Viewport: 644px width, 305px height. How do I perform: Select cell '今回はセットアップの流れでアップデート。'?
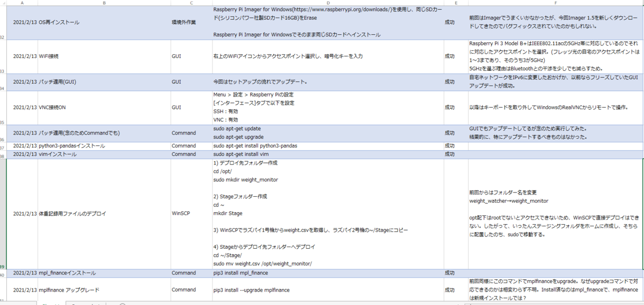pos(328,83)
